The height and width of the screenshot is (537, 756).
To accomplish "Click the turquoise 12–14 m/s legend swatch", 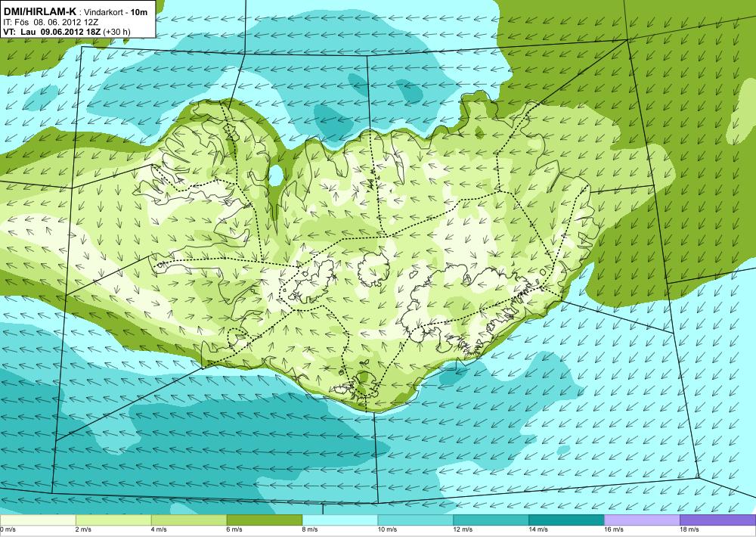I will click(491, 520).
